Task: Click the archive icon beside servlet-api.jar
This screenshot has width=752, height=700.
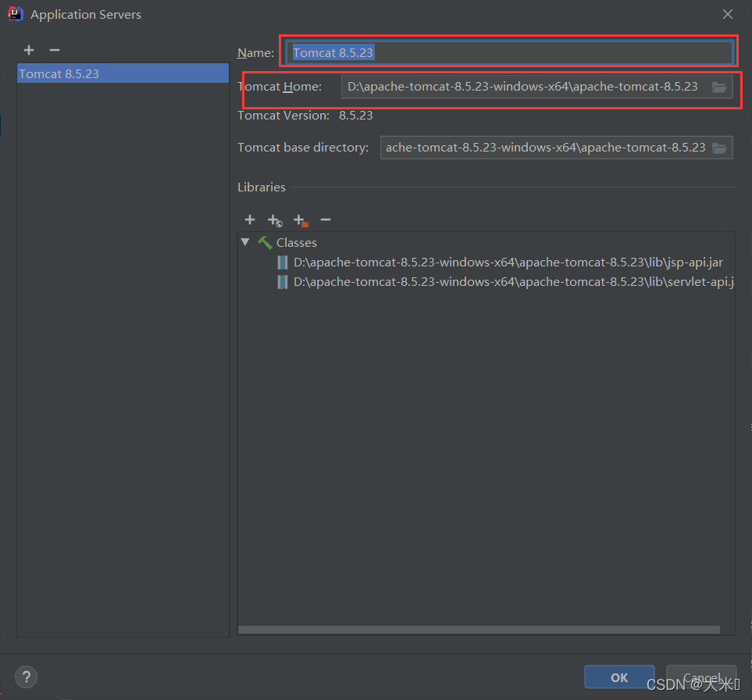Action: (283, 282)
